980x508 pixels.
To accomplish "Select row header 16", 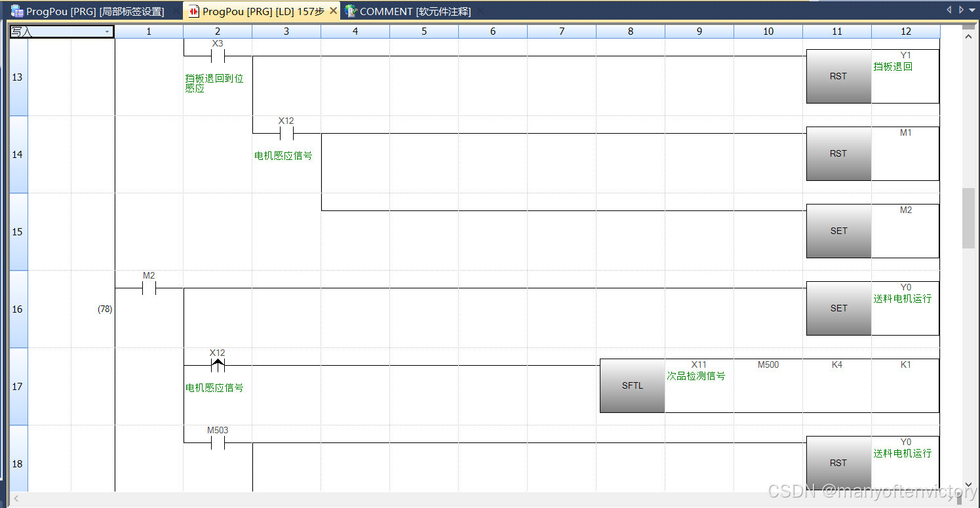I will coord(18,309).
